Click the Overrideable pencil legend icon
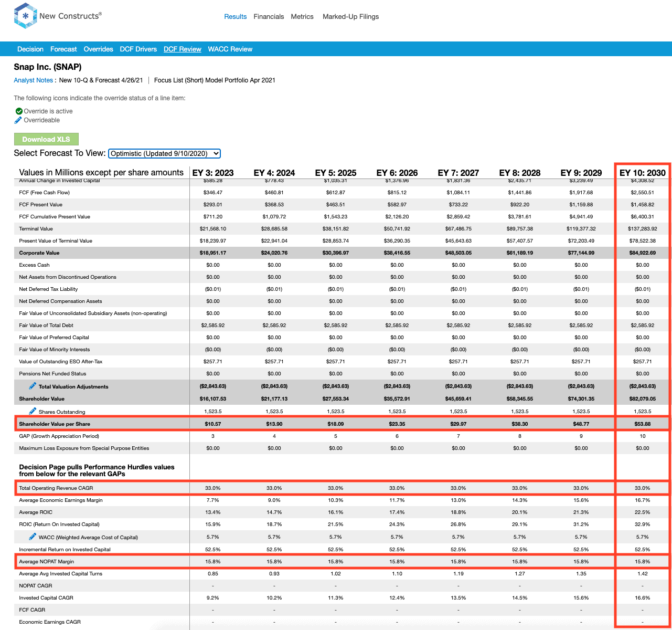The height and width of the screenshot is (630, 672). click(x=18, y=120)
